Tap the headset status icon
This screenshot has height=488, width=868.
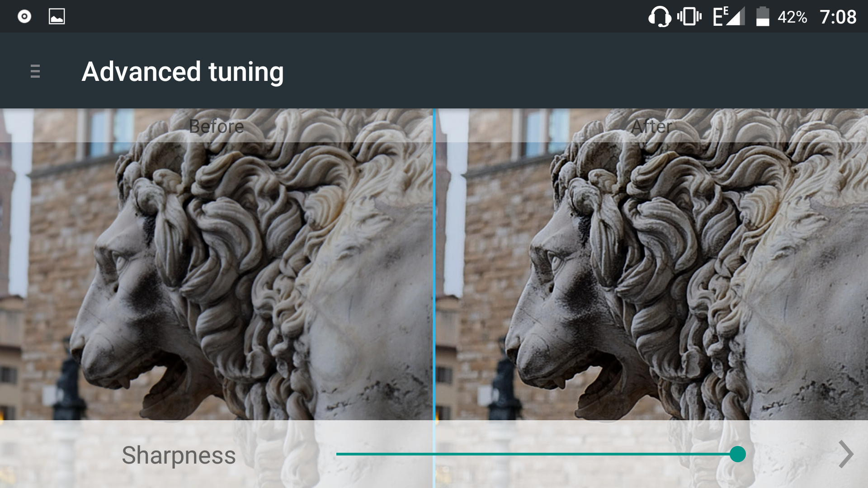[x=660, y=17]
